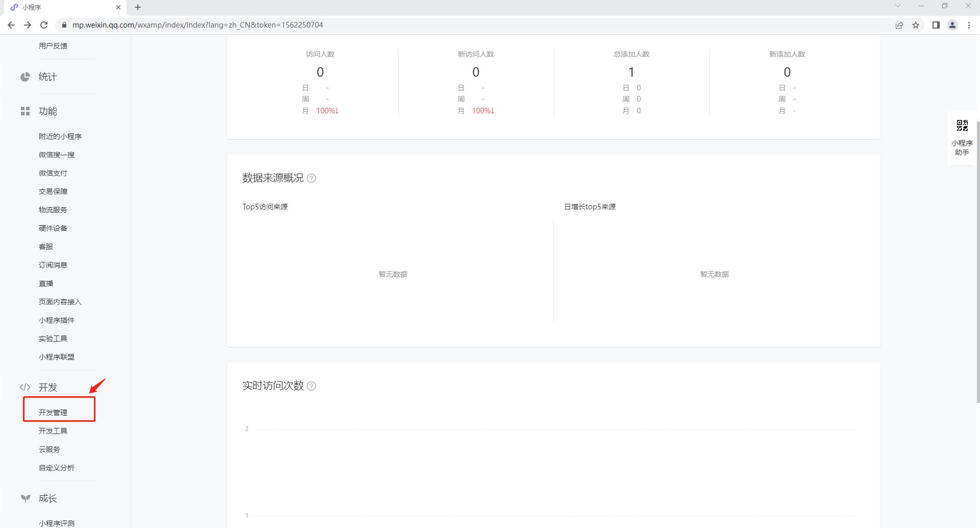Click the address bar URL

click(x=198, y=25)
